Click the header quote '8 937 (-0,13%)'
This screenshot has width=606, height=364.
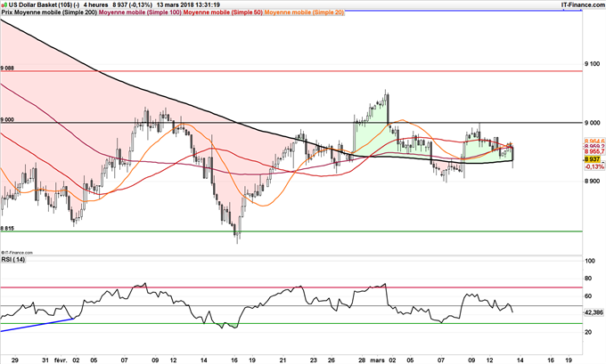point(132,4)
